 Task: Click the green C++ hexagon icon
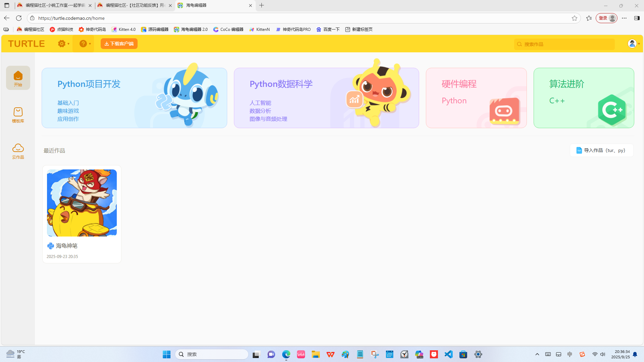(612, 110)
